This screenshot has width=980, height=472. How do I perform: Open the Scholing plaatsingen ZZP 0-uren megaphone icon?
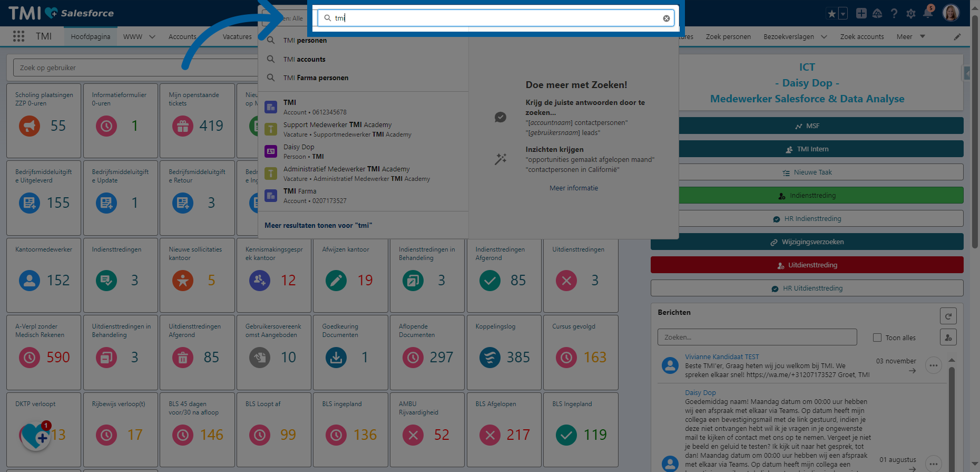pyautogui.click(x=30, y=126)
